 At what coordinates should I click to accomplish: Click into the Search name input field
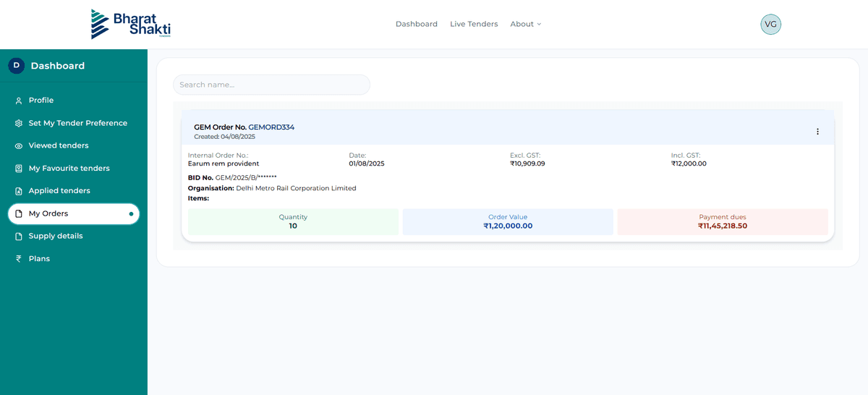[x=271, y=85]
